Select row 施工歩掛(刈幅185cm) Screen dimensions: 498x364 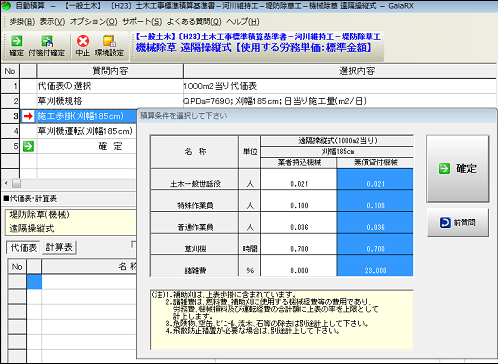tap(80, 116)
